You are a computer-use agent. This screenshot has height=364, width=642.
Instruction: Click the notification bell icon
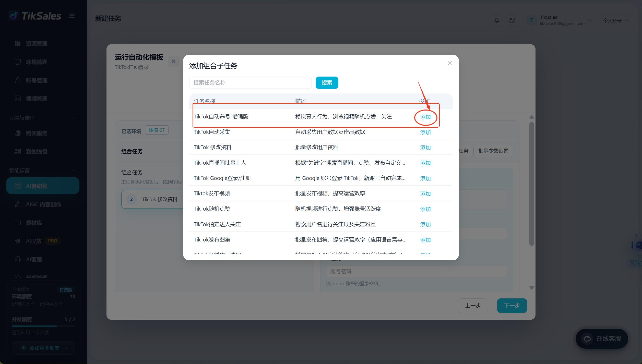tap(497, 20)
